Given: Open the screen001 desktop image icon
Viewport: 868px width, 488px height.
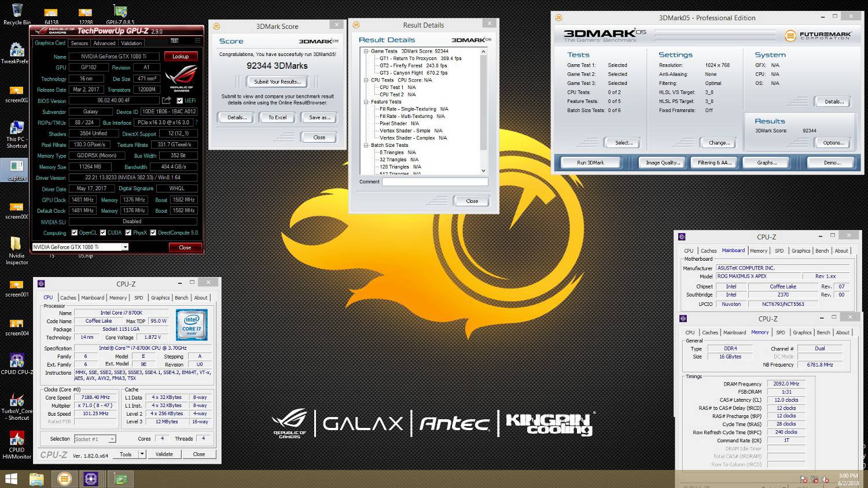Looking at the screenshot, I should pos(17,289).
